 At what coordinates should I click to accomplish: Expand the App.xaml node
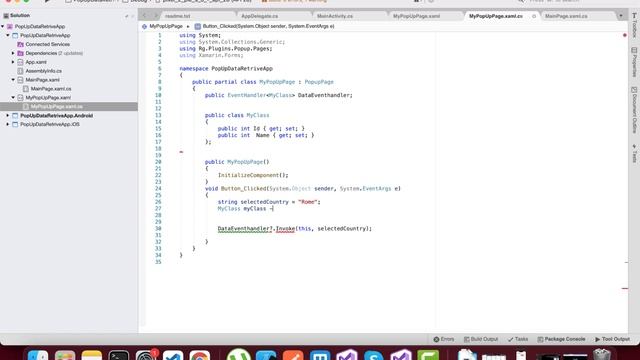pyautogui.click(x=13, y=62)
